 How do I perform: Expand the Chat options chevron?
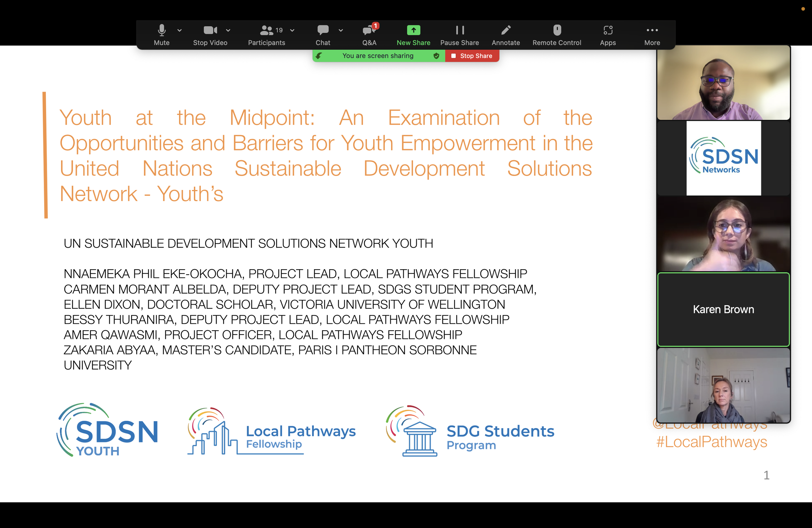(x=340, y=30)
